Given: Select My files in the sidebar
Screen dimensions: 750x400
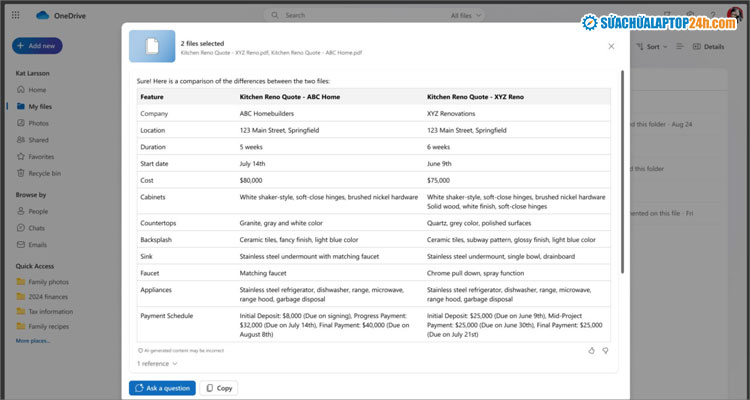Looking at the screenshot, I should 40,107.
